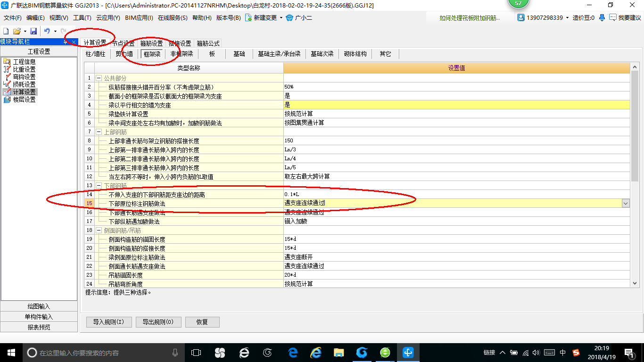644x362 pixels.
Task: Click the 造价豆:0 balance text
Action: pos(585,18)
